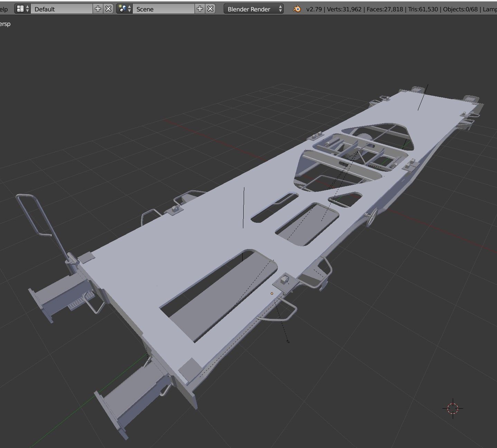Viewport: 497px width, 448px height.
Task: Click the Blender logo icon in the header
Action: (297, 9)
